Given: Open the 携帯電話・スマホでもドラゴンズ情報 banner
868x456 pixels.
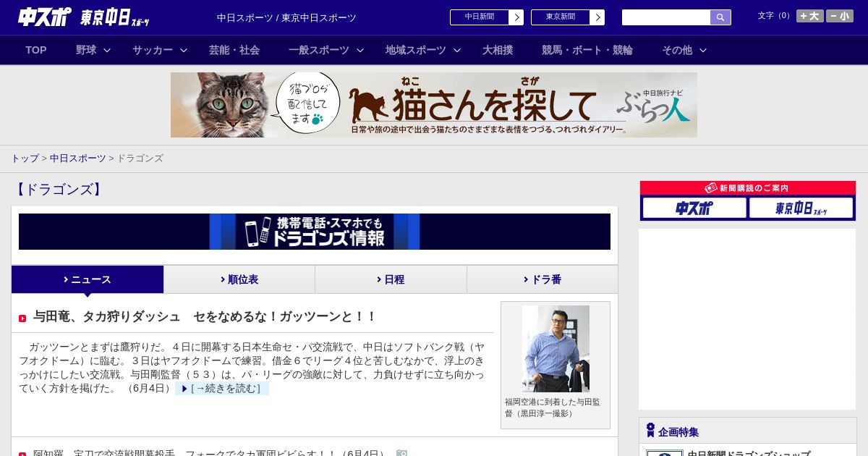Looking at the screenshot, I should [315, 232].
